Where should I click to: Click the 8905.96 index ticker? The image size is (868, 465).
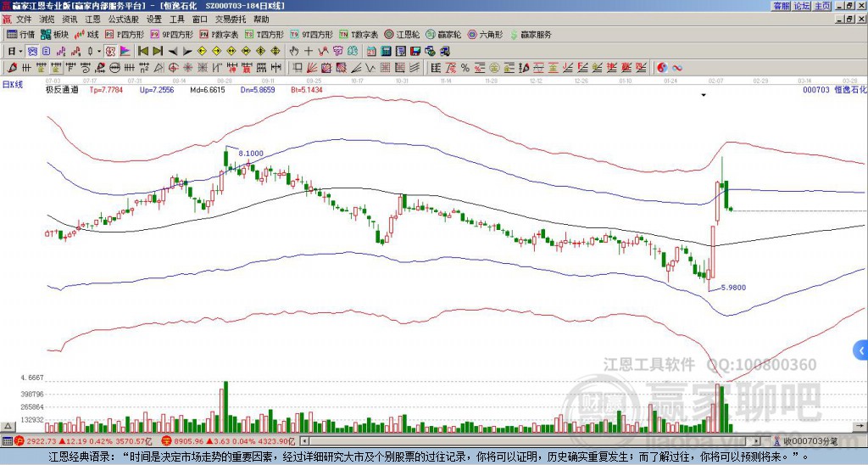point(190,442)
